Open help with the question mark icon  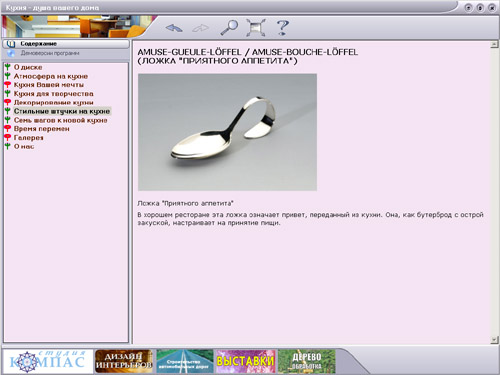pyautogui.click(x=283, y=27)
